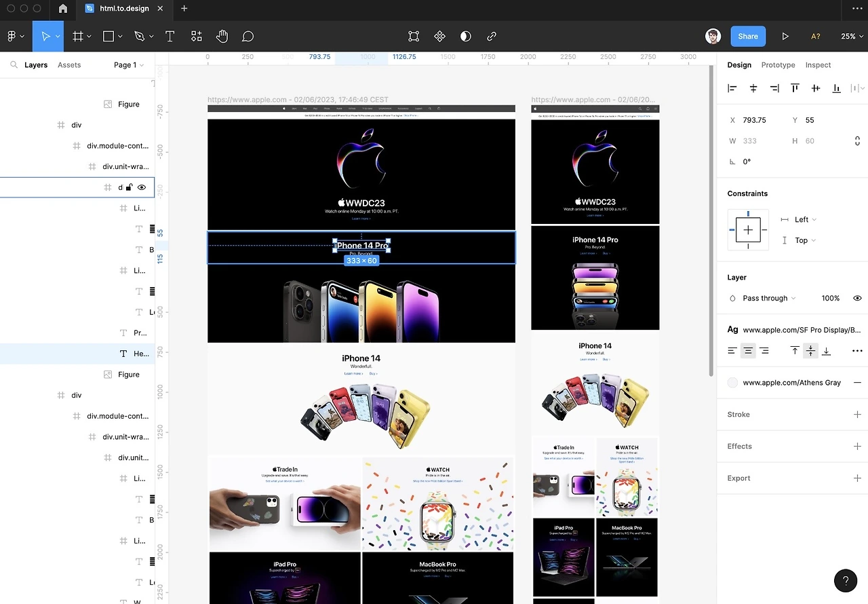
Task: Open a new tab with the plus button
Action: tap(184, 9)
